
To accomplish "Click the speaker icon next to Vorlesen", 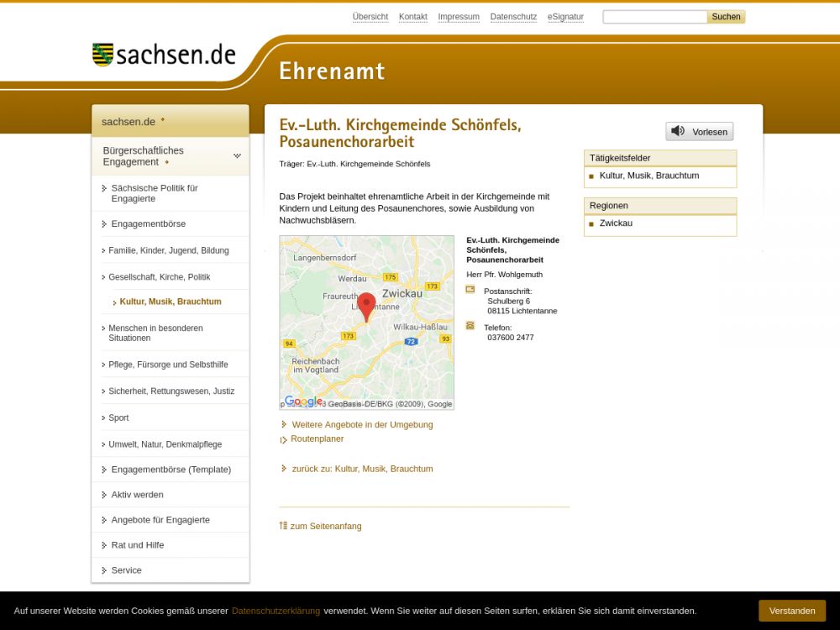I will point(678,131).
